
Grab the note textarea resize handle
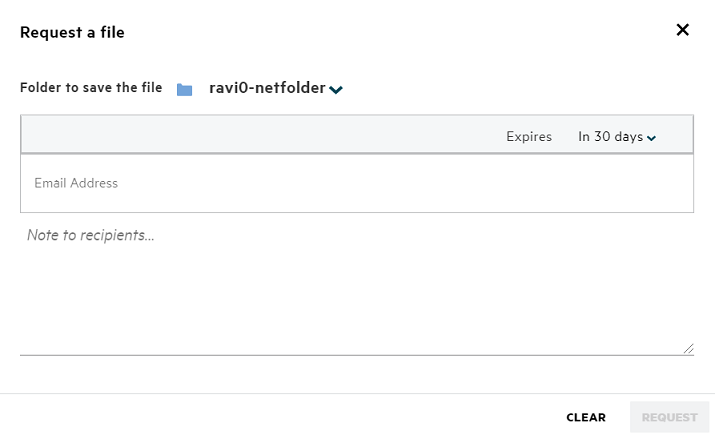[689, 349]
